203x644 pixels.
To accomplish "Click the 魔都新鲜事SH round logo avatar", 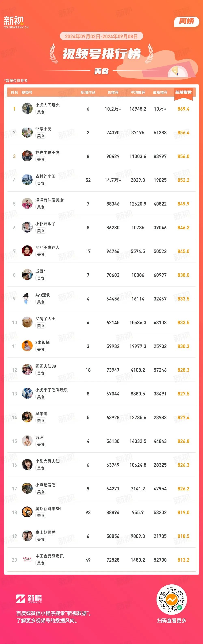I will pos(27,512).
